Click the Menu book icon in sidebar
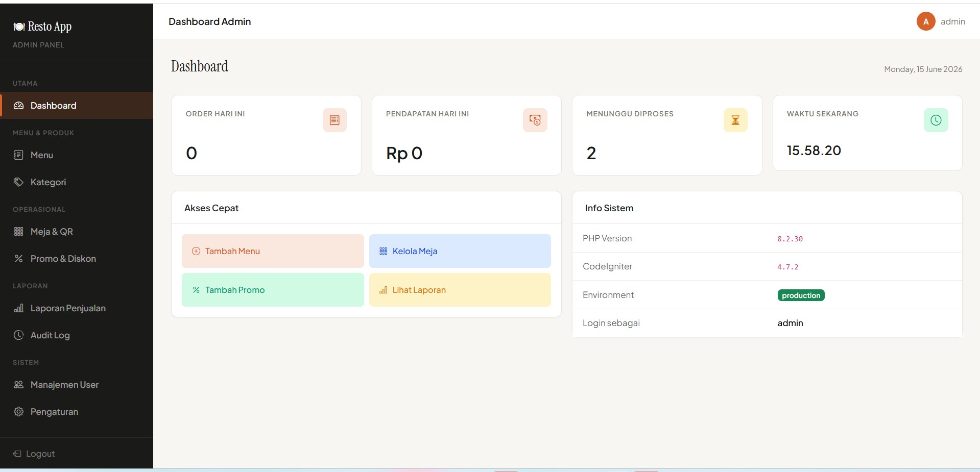Image resolution: width=980 pixels, height=472 pixels. [x=18, y=155]
